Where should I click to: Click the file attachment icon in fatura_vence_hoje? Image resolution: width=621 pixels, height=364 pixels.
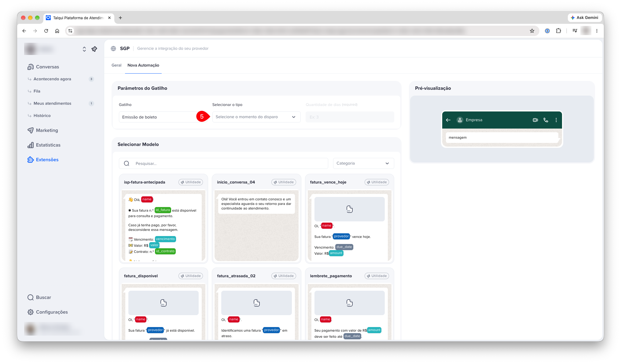349,209
